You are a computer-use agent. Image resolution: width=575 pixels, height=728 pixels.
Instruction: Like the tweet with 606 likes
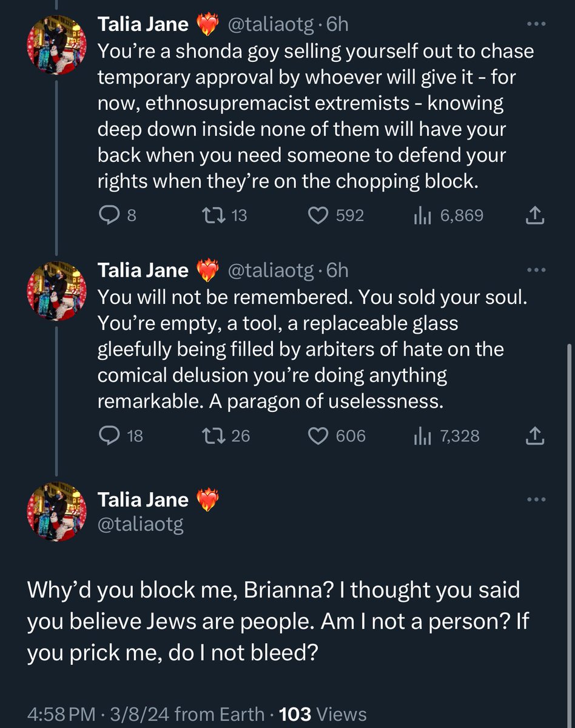click(x=337, y=436)
